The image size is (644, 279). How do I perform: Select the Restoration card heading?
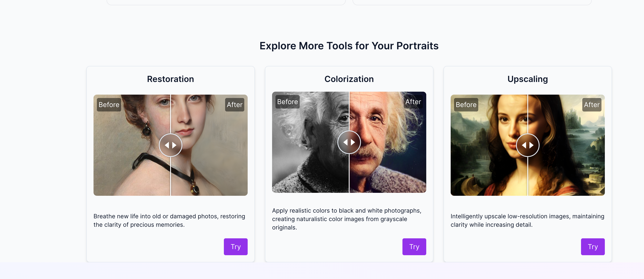pos(170,79)
